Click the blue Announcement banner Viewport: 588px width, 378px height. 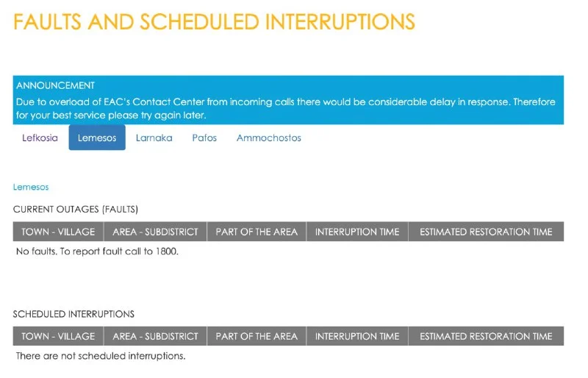(288, 100)
